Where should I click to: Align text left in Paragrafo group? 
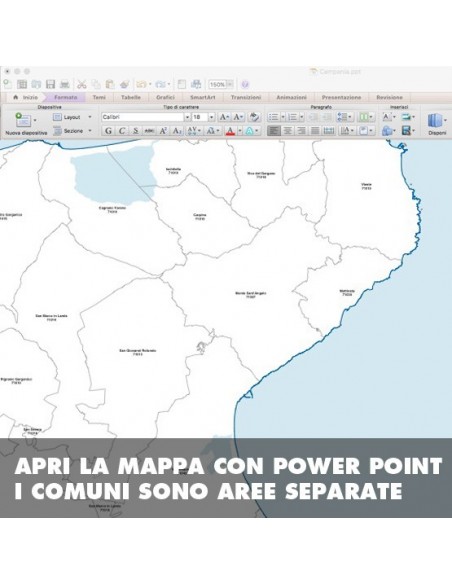pyautogui.click(x=274, y=131)
